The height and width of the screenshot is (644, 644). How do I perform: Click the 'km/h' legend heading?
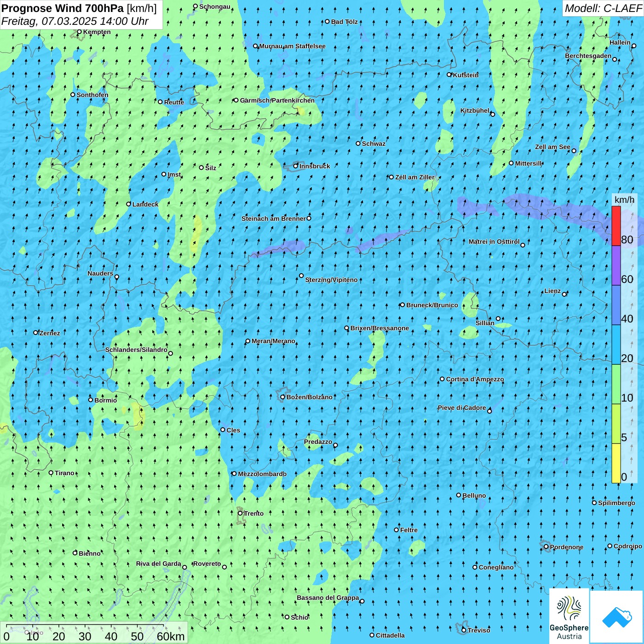(624, 199)
